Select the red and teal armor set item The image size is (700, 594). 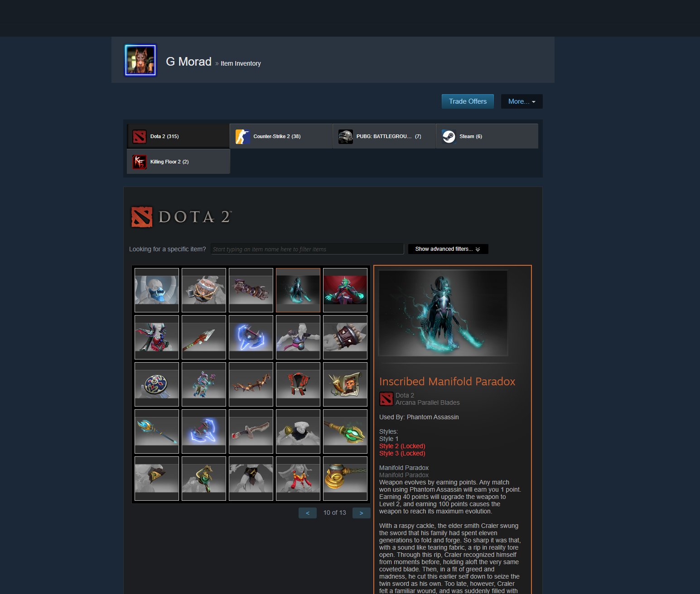[x=157, y=337]
